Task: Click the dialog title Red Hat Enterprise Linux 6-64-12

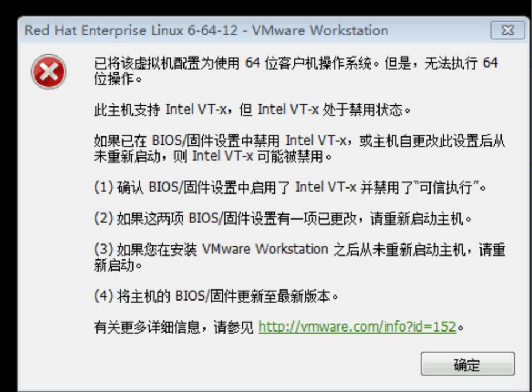Action: (131, 30)
